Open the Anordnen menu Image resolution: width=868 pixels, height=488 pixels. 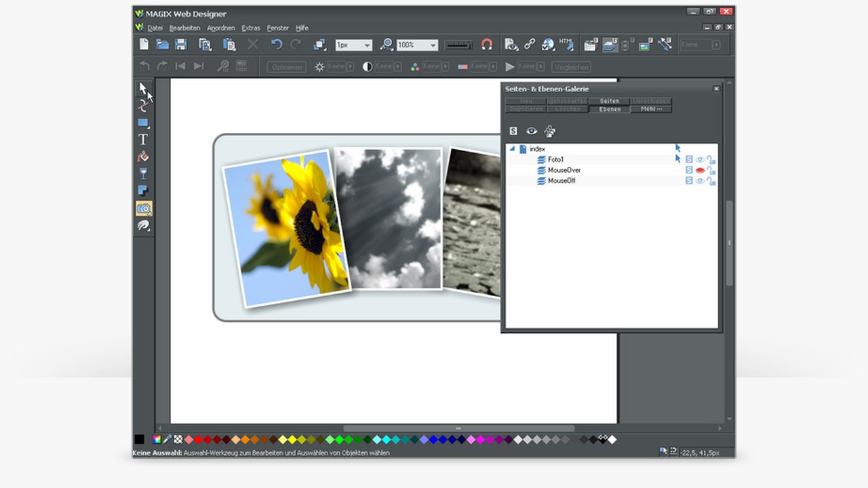click(x=221, y=28)
